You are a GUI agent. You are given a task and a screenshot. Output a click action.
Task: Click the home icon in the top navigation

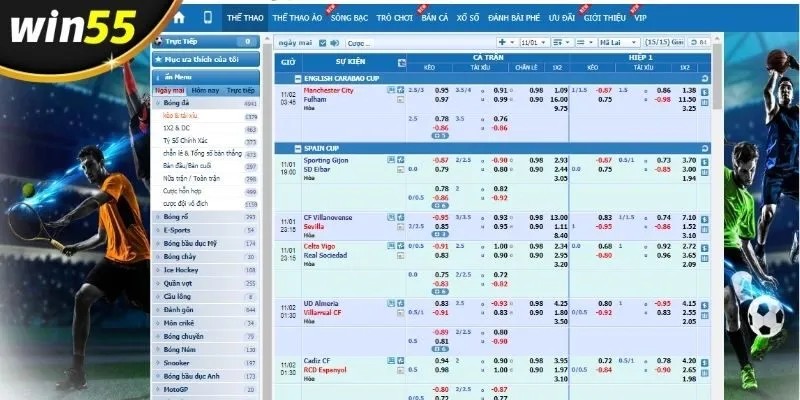point(179,18)
